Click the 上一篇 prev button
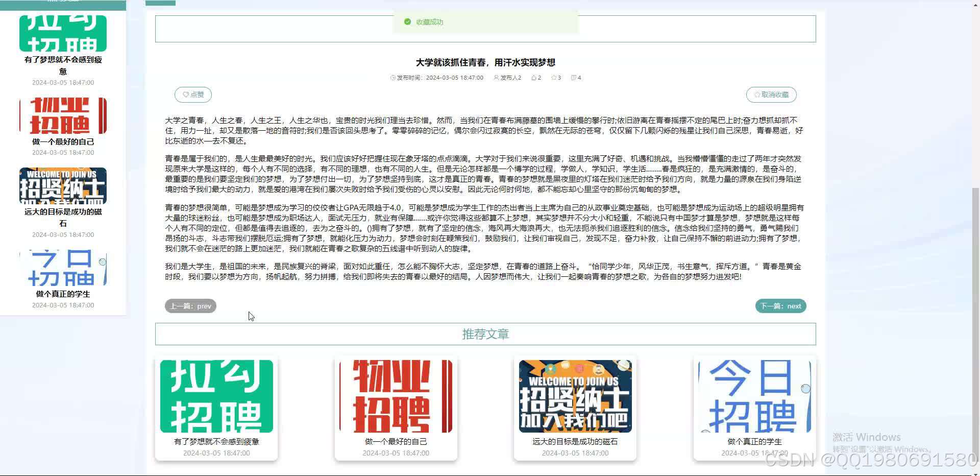 (x=190, y=306)
